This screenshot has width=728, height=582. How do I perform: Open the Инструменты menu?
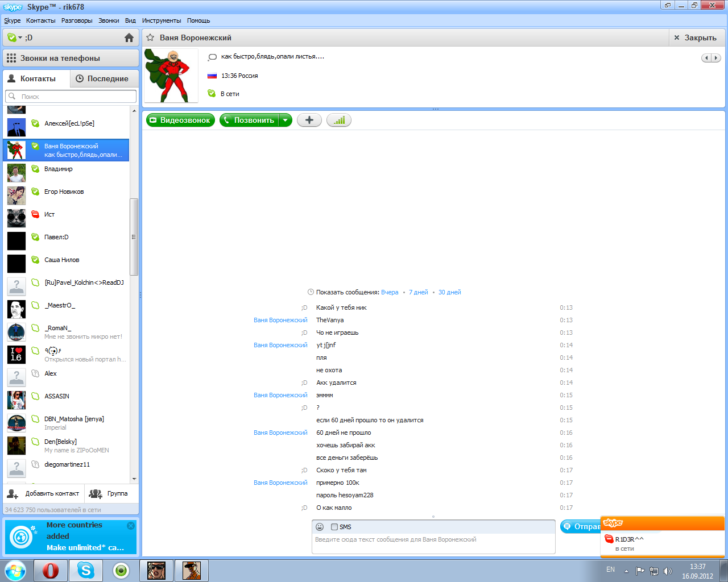point(162,20)
